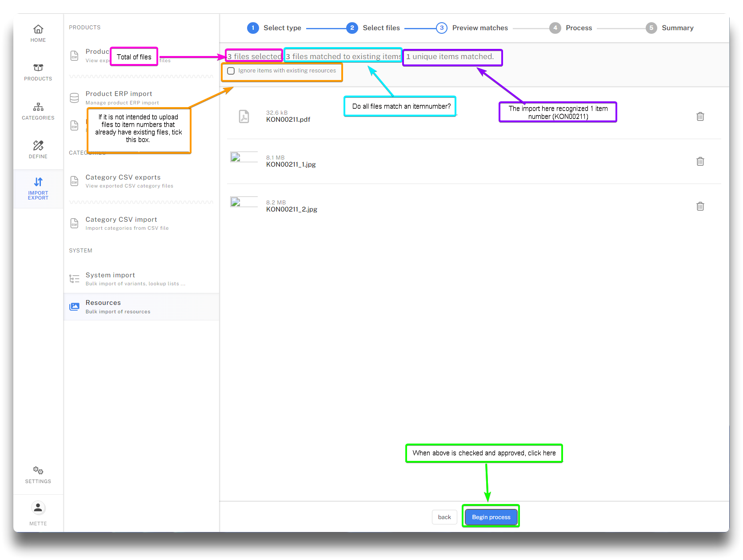743x560 pixels.
Task: Delete KON00211.pdf with trash icon
Action: pyautogui.click(x=700, y=116)
